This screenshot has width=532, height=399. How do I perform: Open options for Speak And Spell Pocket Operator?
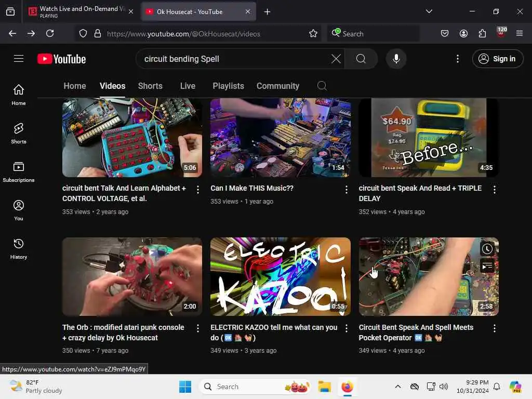pos(495,328)
